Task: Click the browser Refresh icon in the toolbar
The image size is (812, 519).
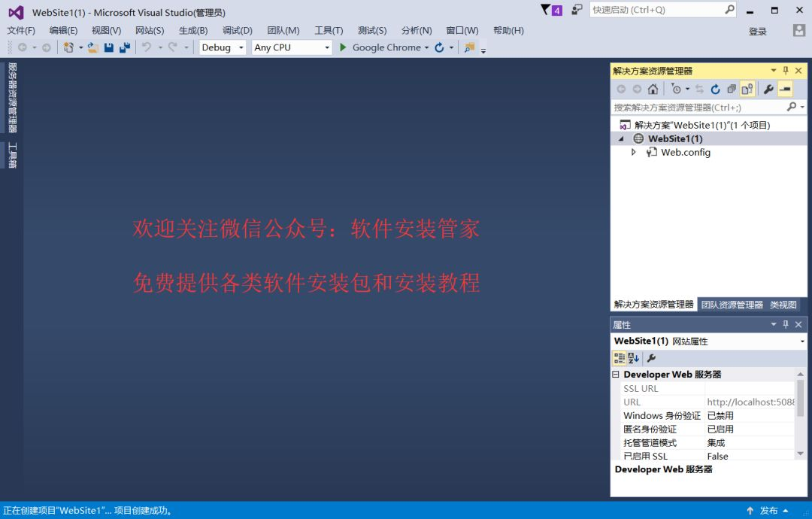Action: click(x=439, y=47)
